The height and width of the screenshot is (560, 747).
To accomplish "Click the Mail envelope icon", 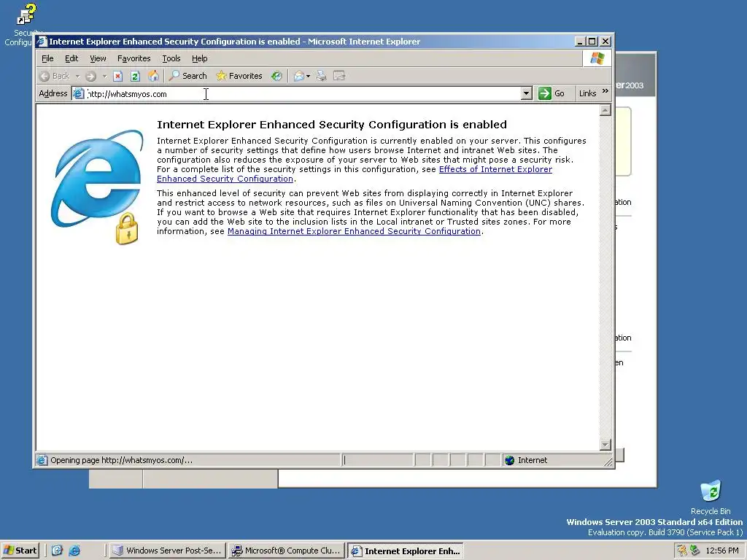I will 298,76.
